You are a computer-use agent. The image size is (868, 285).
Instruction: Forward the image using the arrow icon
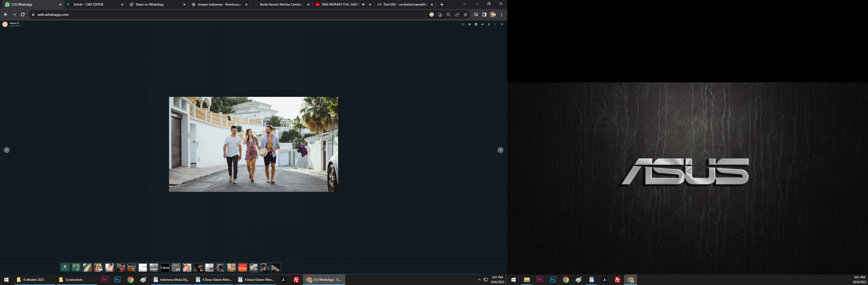482,24
